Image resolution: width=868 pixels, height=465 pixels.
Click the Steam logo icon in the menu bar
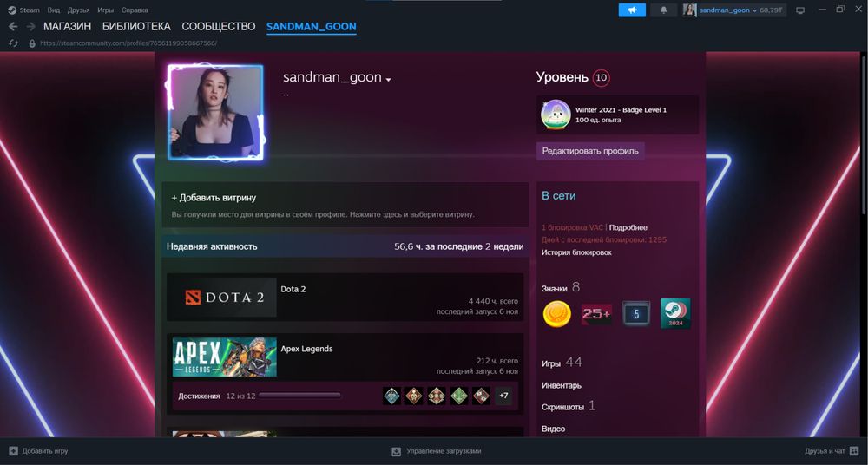tap(11, 10)
